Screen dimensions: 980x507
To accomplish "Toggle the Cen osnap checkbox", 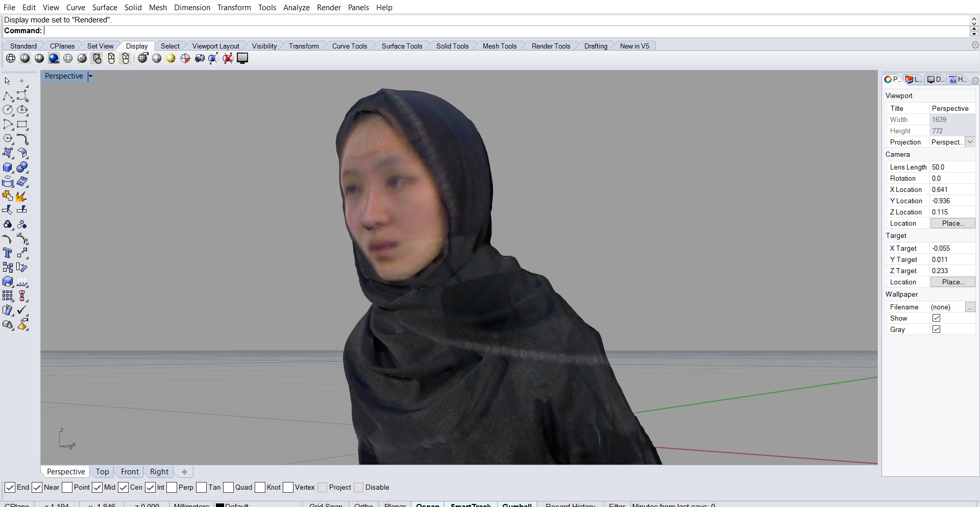I will pos(123,488).
